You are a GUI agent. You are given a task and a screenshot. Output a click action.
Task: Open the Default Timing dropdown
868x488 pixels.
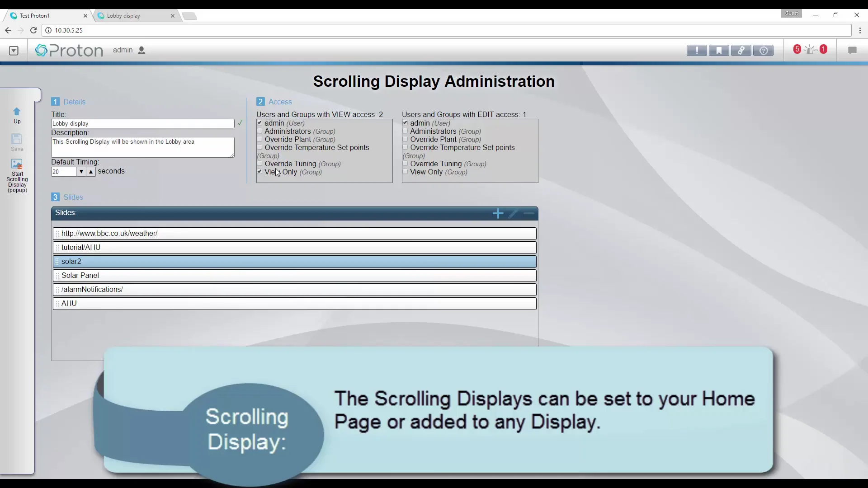81,172
